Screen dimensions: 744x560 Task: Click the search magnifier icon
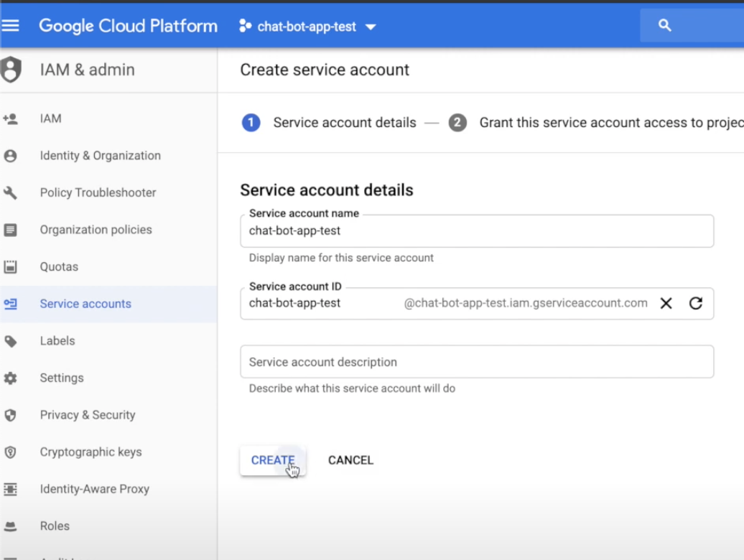point(664,25)
